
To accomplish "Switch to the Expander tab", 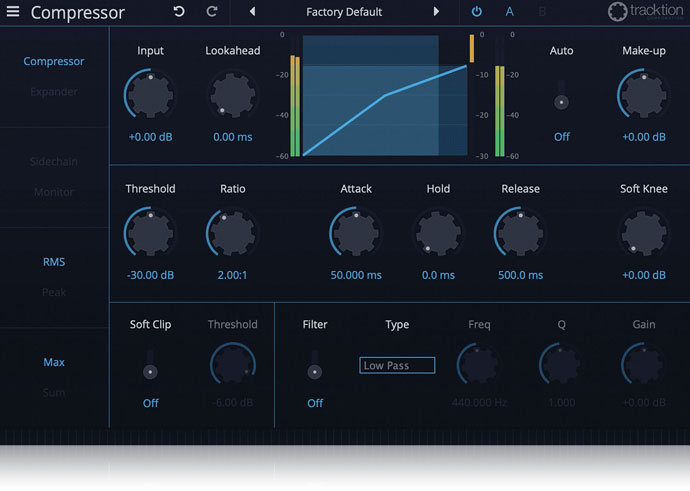I will [x=54, y=92].
